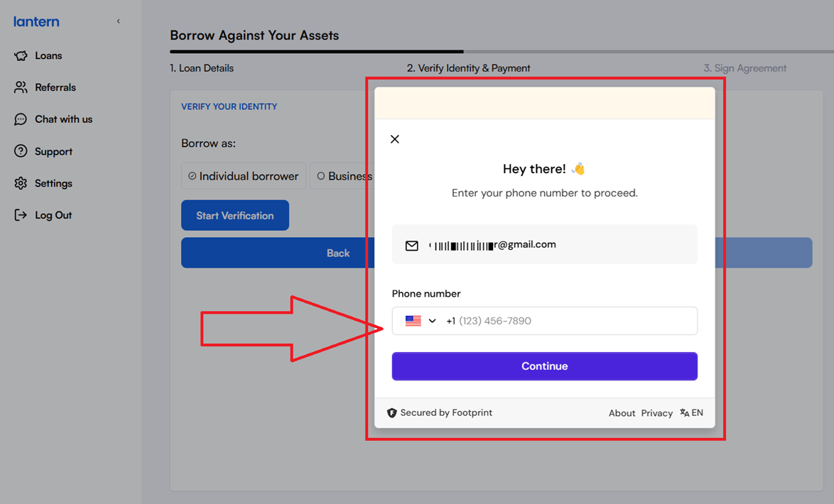Open the Loans page
The width and height of the screenshot is (834, 504).
pos(48,56)
